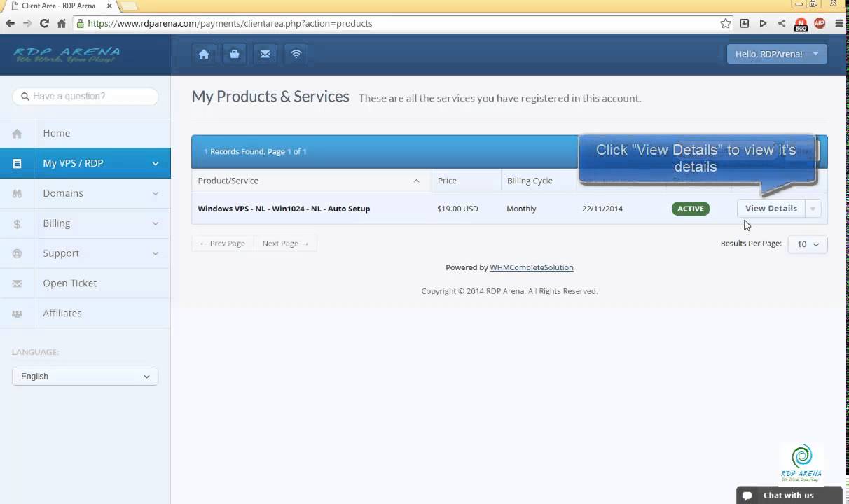This screenshot has width=849, height=504.
Task: Open the Results Per Page 10 dropdown
Action: [x=808, y=244]
